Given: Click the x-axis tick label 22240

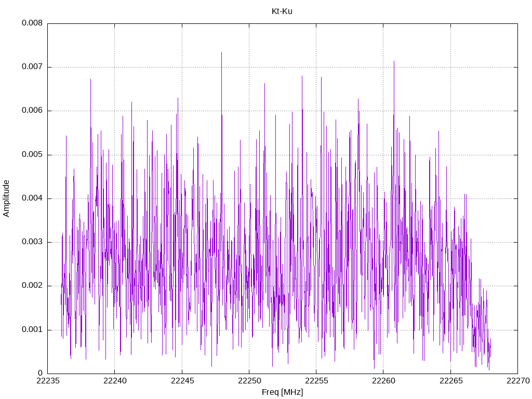Looking at the screenshot, I should (115, 381).
